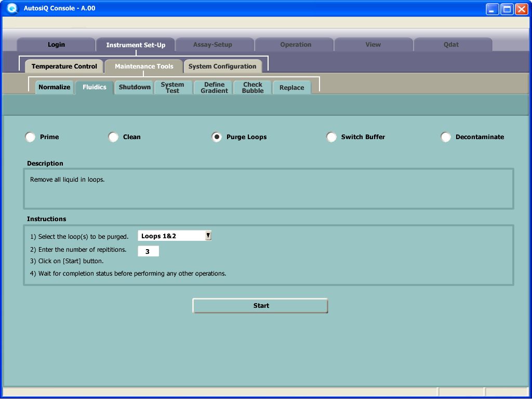The image size is (532, 408).
Task: Go to the Operation tab
Action: (296, 45)
